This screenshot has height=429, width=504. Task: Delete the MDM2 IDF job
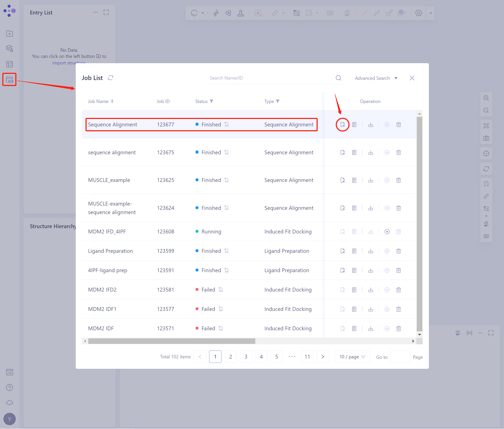(398, 329)
